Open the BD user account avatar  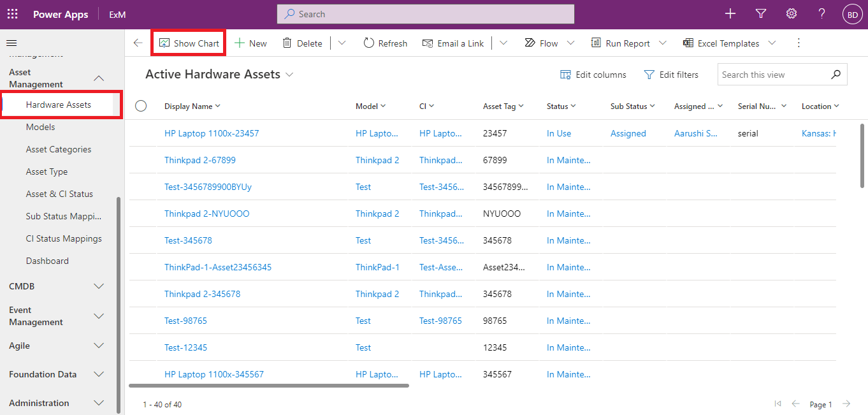852,14
